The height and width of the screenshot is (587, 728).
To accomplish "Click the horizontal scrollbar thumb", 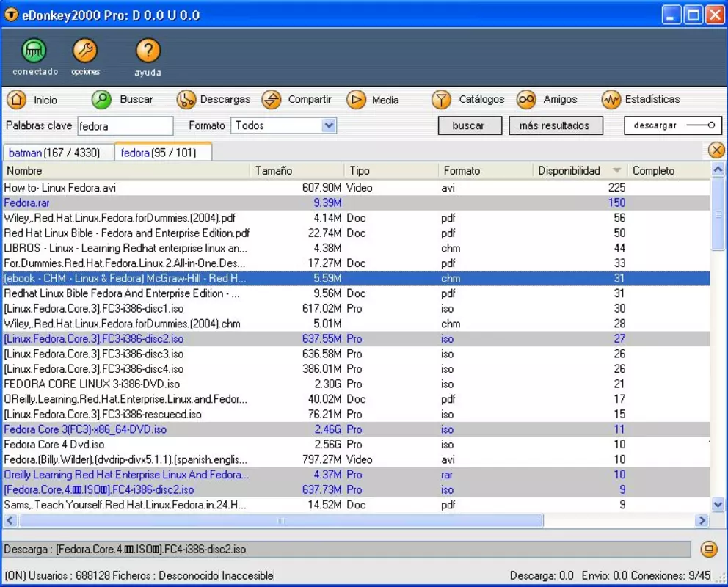I will [x=281, y=521].
